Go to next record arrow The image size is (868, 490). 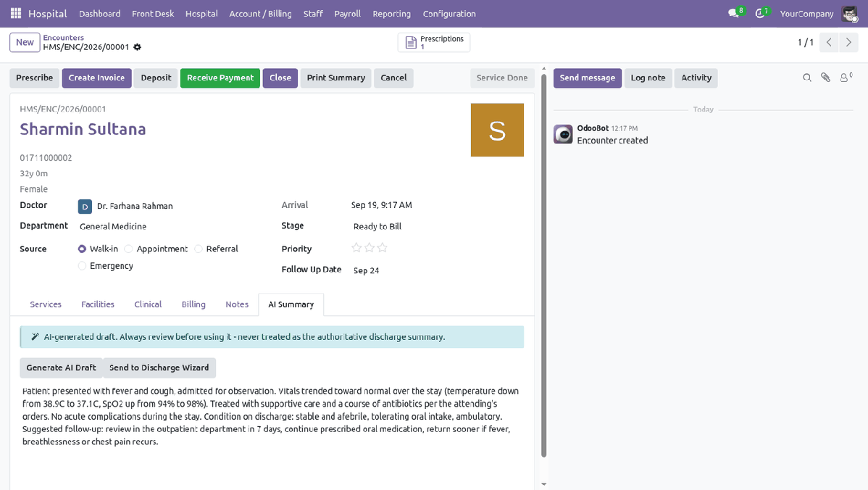848,42
